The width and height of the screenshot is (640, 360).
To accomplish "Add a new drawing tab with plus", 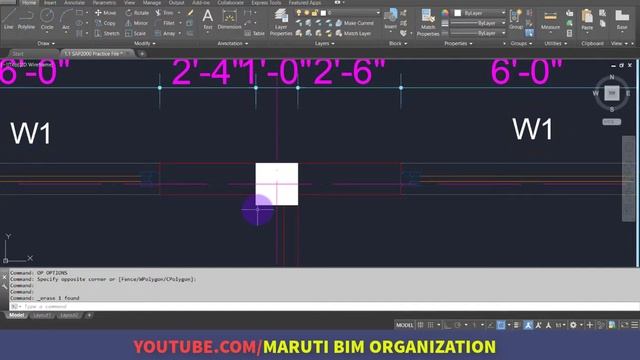I will click(142, 53).
